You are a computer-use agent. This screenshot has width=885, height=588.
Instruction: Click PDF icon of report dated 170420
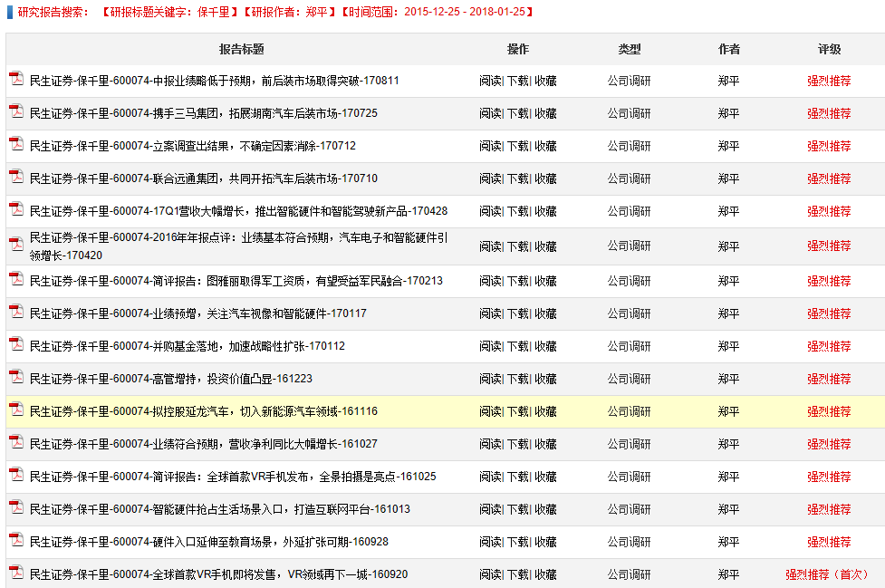[16, 245]
